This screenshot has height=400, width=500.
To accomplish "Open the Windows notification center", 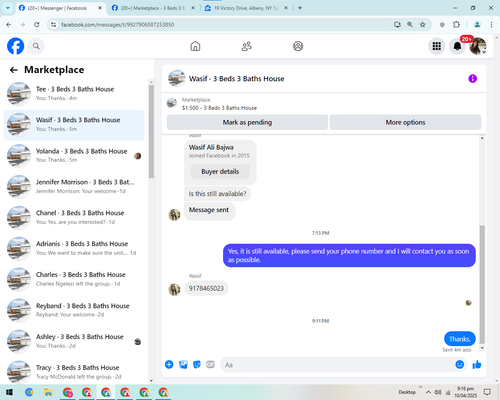I will (487, 392).
